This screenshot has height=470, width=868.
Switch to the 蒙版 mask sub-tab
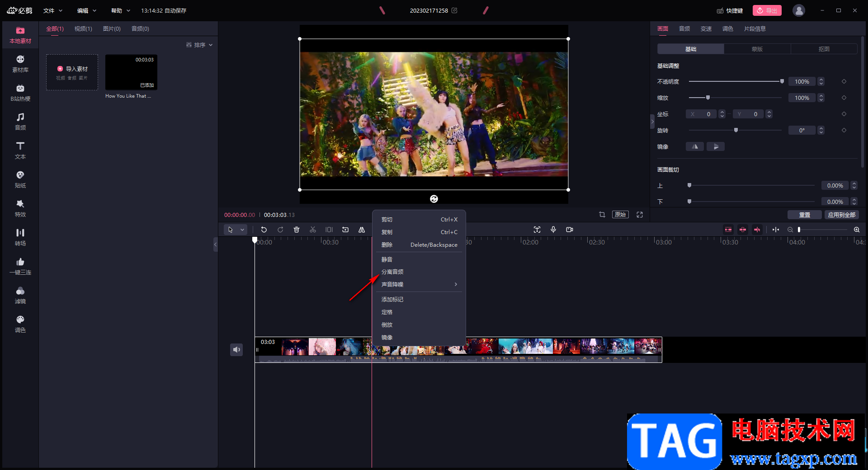click(757, 49)
